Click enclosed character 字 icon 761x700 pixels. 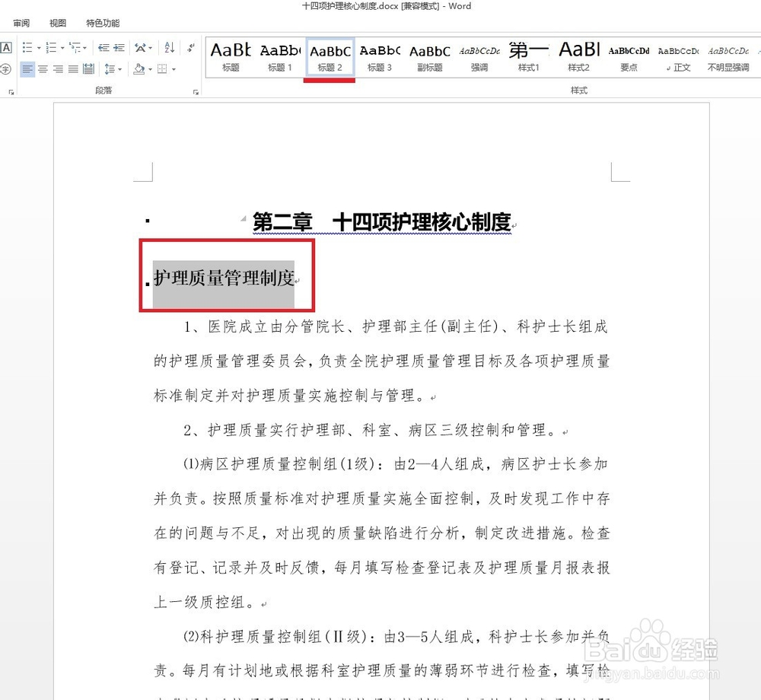5,69
